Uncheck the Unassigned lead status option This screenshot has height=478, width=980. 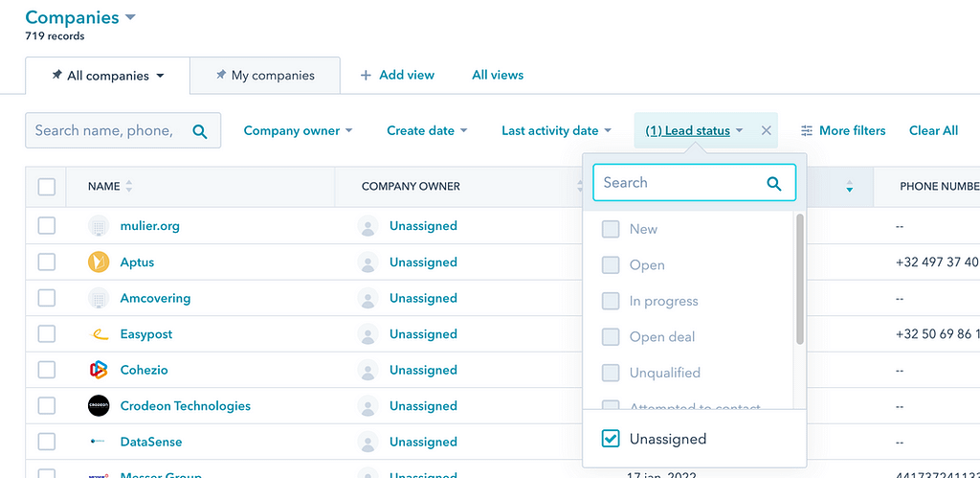(611, 439)
